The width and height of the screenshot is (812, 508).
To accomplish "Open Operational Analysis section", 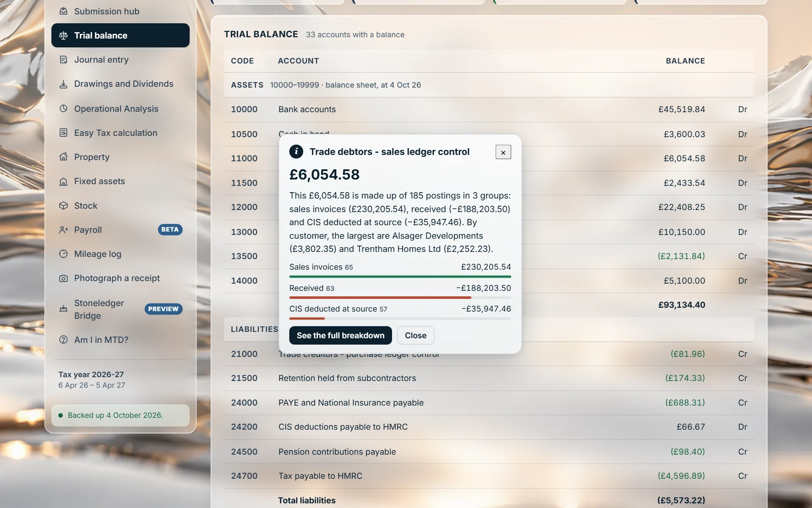I will [121, 108].
